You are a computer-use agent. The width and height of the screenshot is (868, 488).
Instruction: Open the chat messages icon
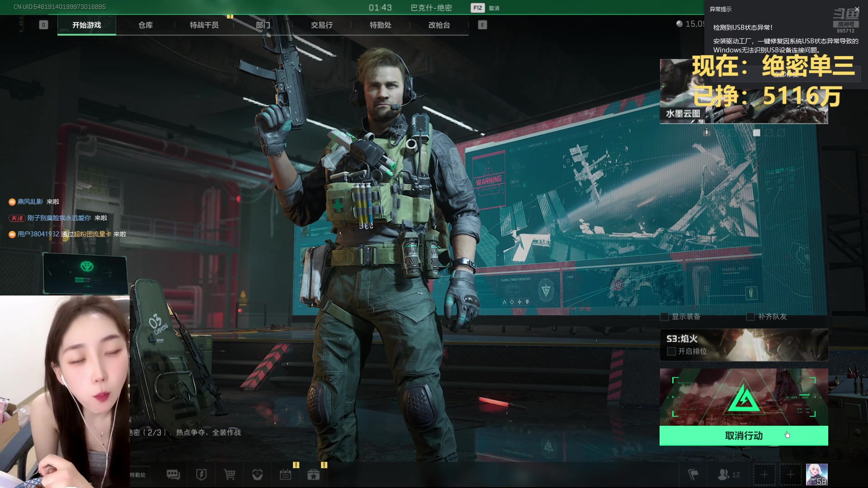[173, 474]
